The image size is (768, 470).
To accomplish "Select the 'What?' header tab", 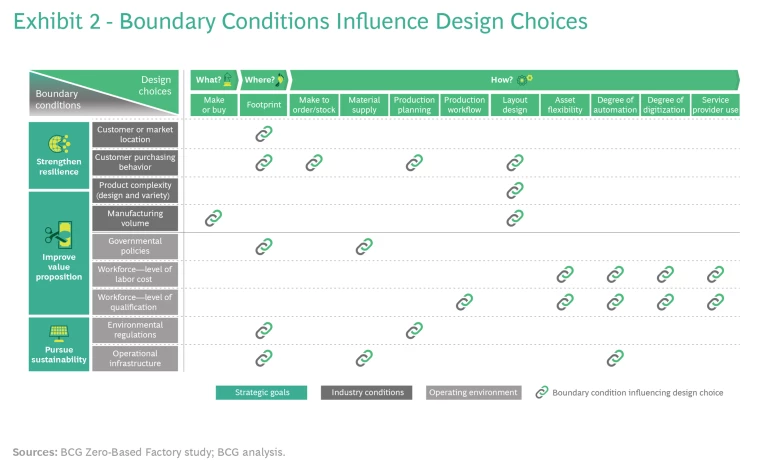I will click(214, 79).
